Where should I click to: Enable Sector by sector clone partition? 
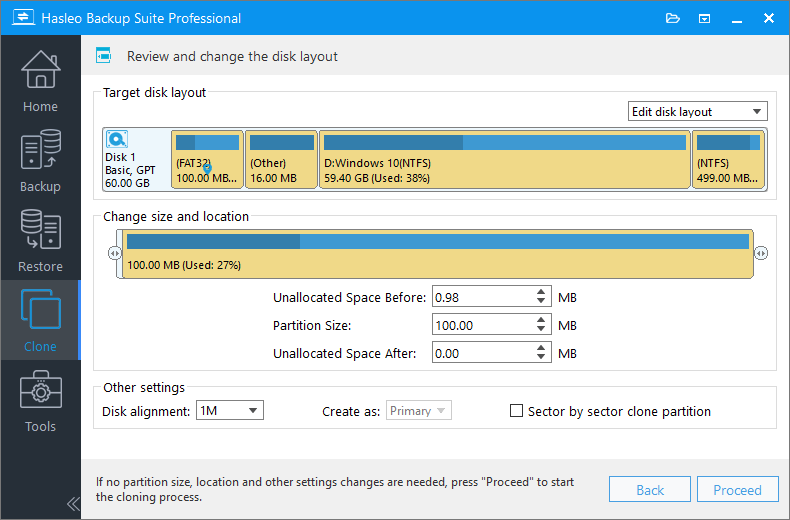516,411
